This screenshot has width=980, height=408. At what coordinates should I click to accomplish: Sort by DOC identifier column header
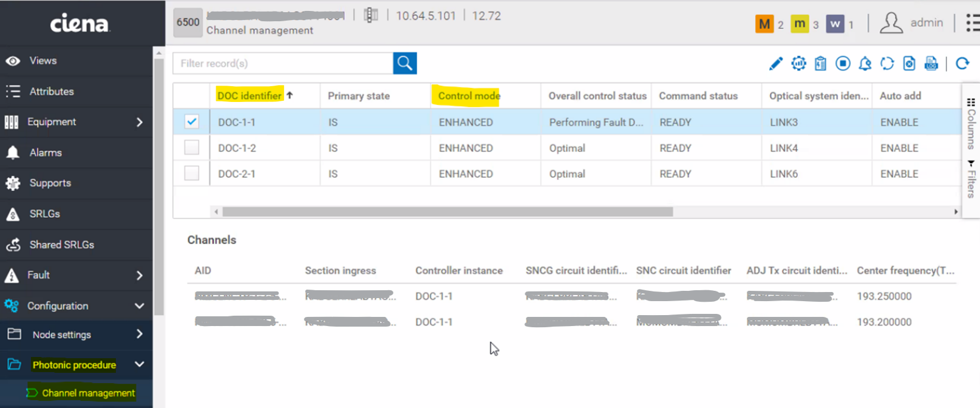[250, 96]
